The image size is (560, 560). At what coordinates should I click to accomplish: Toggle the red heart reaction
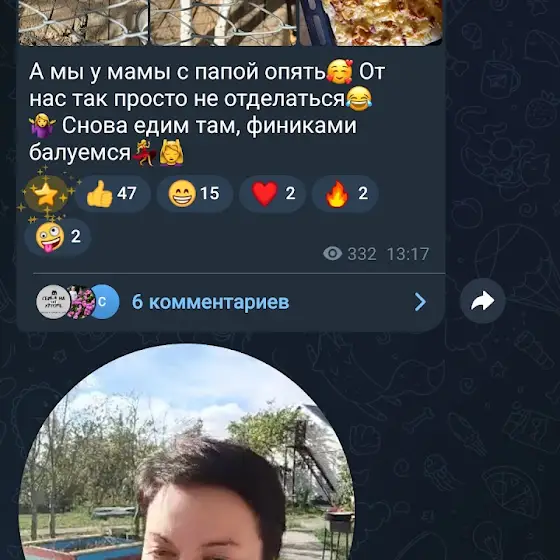click(x=272, y=194)
